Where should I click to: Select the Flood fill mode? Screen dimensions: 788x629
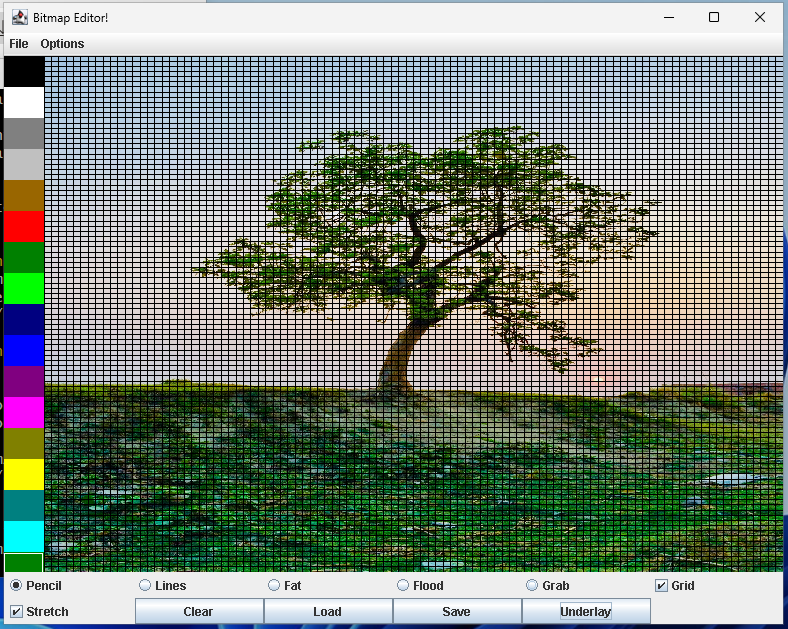[420, 586]
